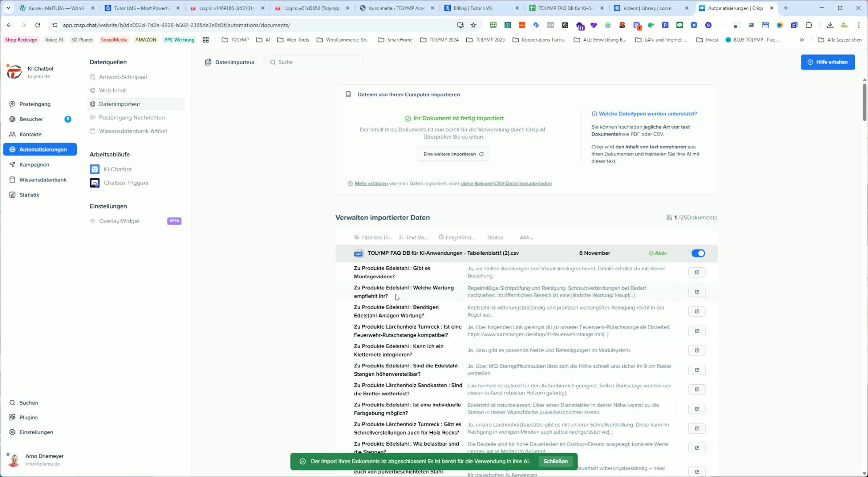Toggle the TOLYMP FAQ DB document active switch

pos(698,253)
